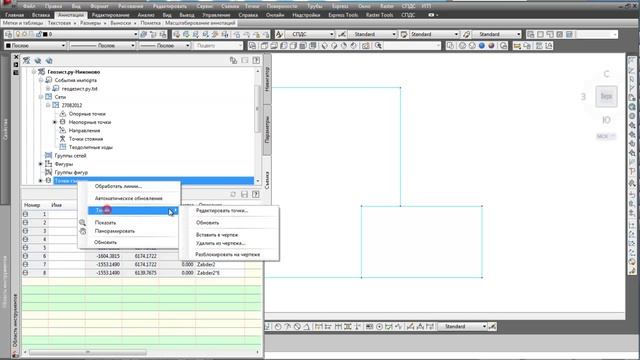Viewport: 640px width, 360px height.
Task: Click the dimension style icon
Action: pos(342,34)
